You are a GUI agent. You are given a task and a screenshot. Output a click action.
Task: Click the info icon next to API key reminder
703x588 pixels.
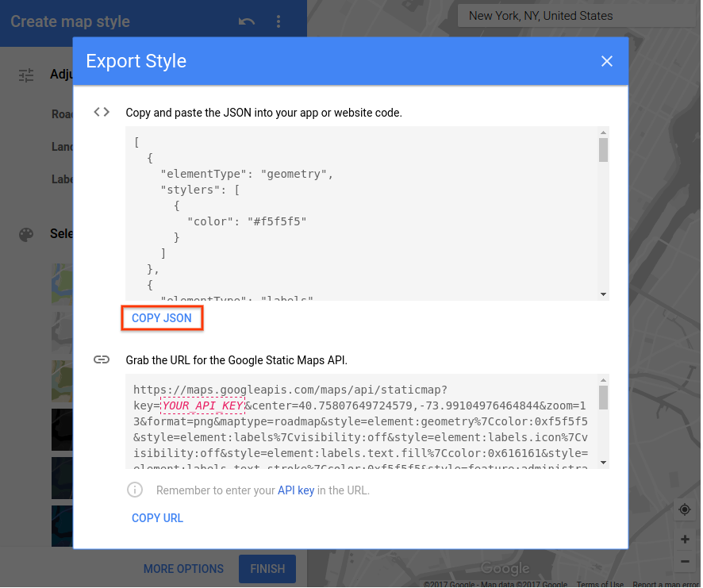[135, 490]
